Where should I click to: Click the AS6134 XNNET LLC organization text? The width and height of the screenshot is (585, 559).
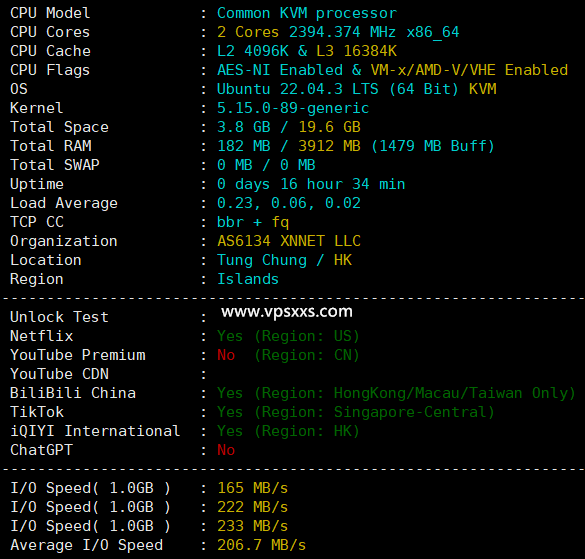(x=289, y=241)
